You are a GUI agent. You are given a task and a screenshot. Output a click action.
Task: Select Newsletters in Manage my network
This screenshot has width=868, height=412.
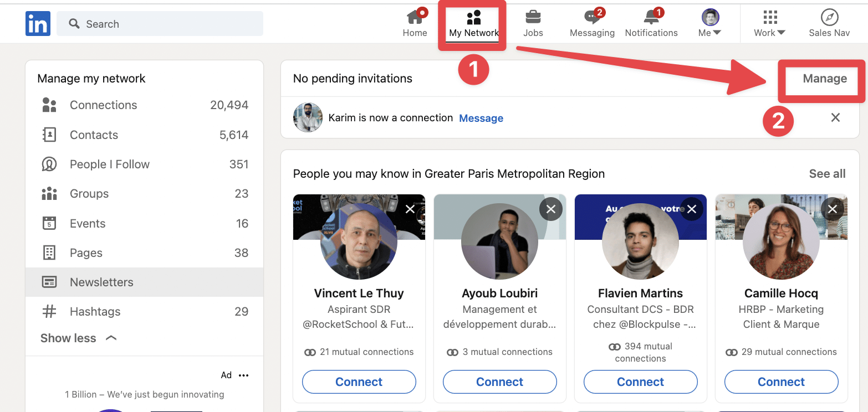click(145, 282)
